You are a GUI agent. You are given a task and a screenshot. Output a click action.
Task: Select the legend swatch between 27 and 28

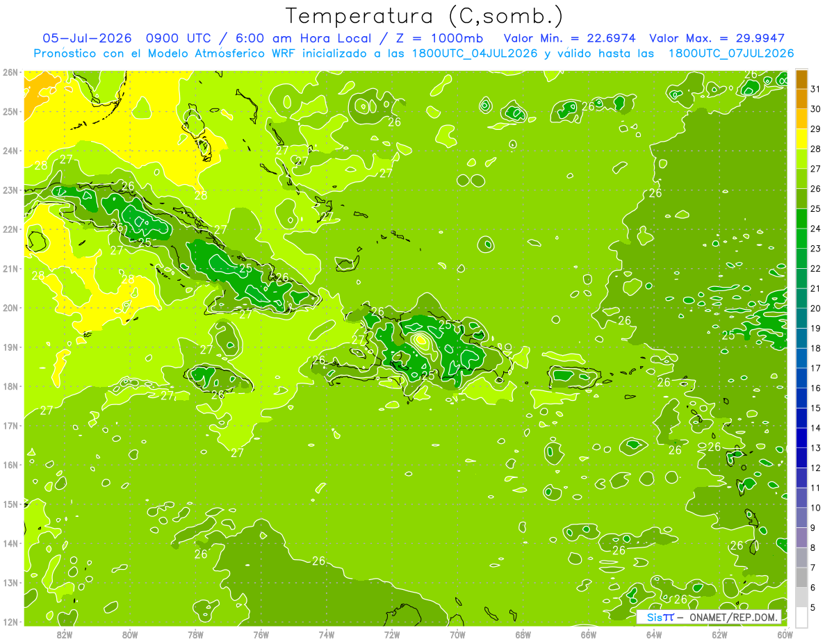pyautogui.click(x=801, y=158)
